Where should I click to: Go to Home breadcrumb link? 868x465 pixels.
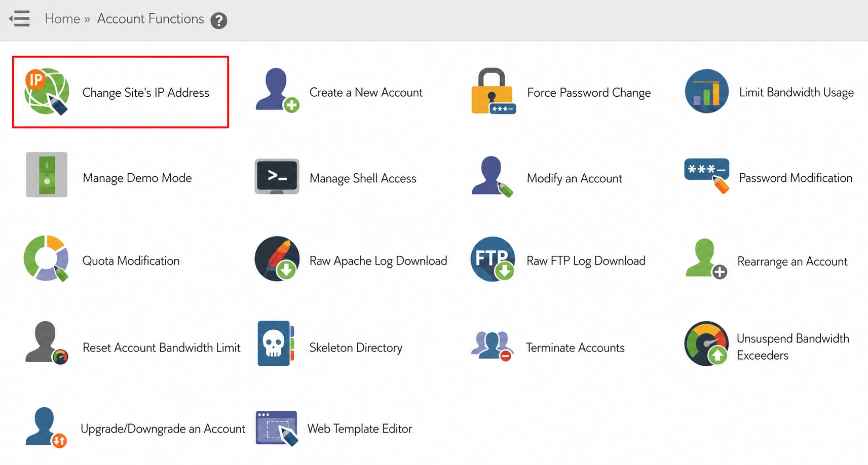point(62,19)
